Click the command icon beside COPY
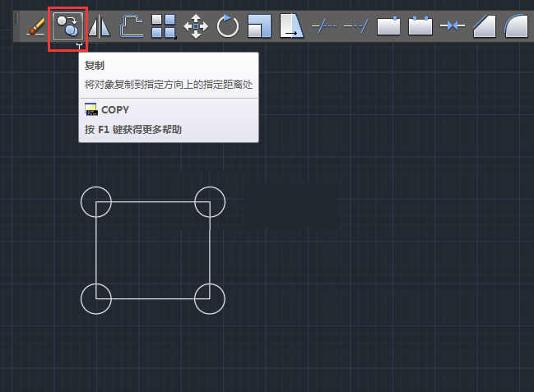This screenshot has height=392, width=534. tap(91, 109)
